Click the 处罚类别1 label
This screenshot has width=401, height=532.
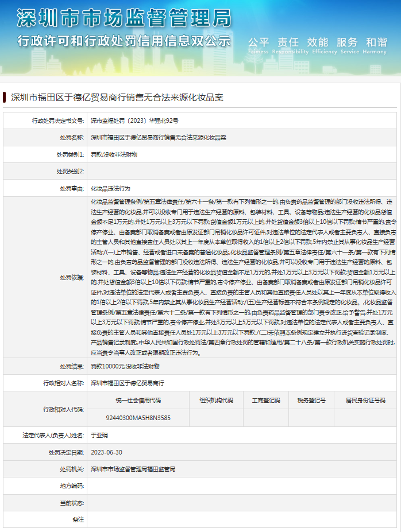pos(70,155)
